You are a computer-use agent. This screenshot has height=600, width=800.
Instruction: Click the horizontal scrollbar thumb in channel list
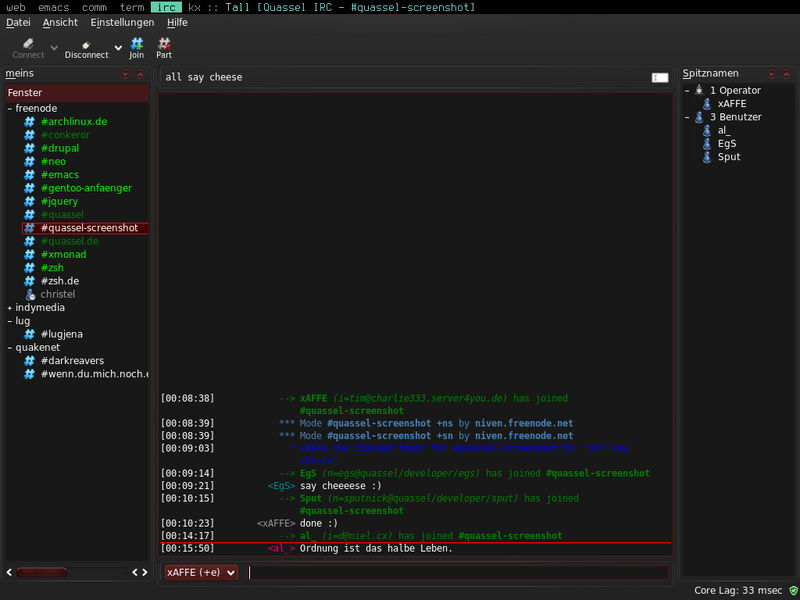tap(42, 572)
